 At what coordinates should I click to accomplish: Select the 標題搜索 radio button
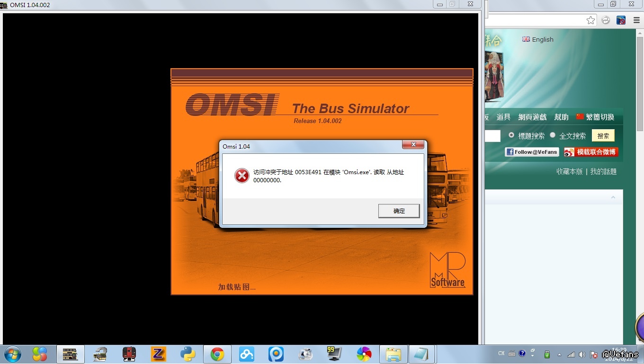(x=511, y=135)
